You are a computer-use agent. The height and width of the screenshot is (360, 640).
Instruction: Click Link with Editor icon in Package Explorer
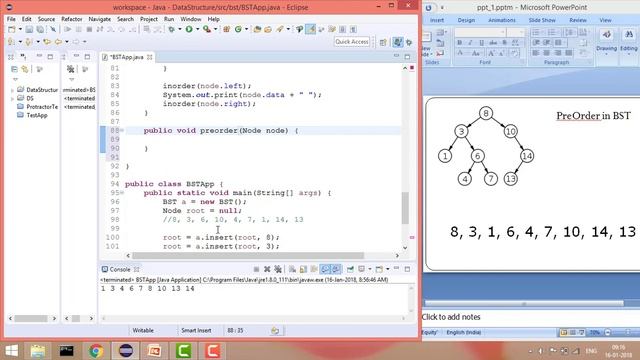(25, 69)
